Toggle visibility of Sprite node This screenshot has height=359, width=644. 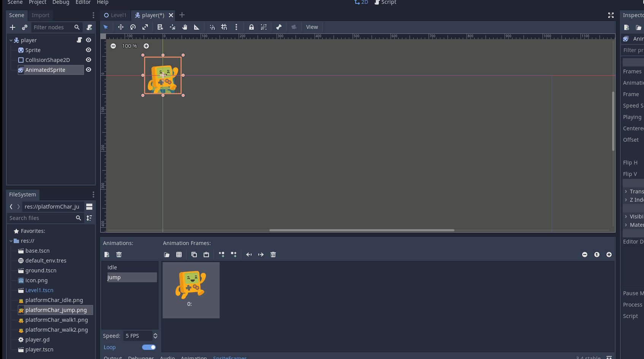[89, 50]
